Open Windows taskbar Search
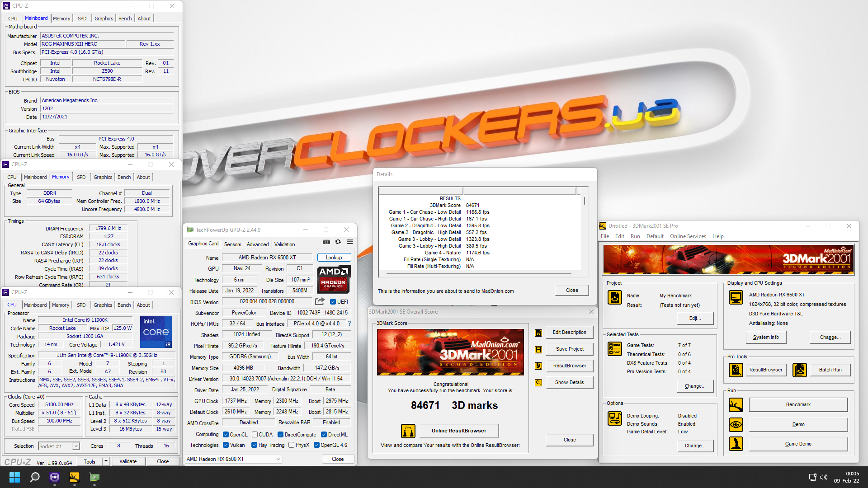Screen dimensions: 868x488 point(35,477)
